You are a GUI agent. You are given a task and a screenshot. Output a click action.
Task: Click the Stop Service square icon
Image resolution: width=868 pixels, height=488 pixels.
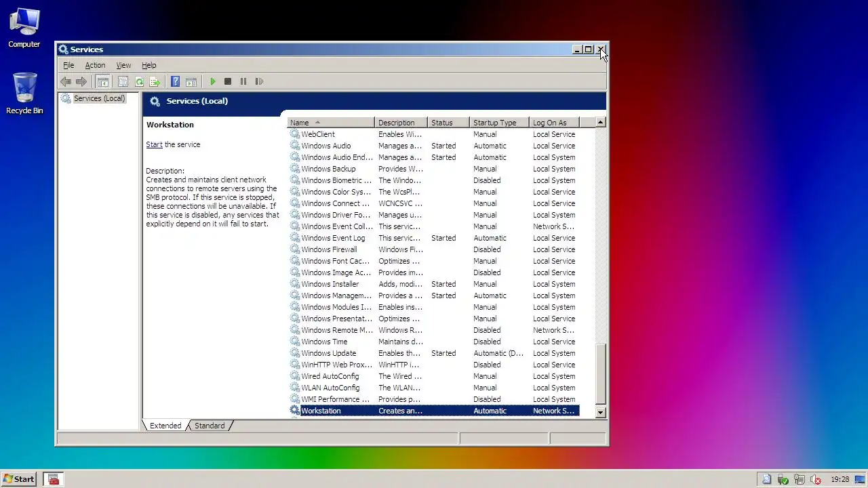[228, 81]
